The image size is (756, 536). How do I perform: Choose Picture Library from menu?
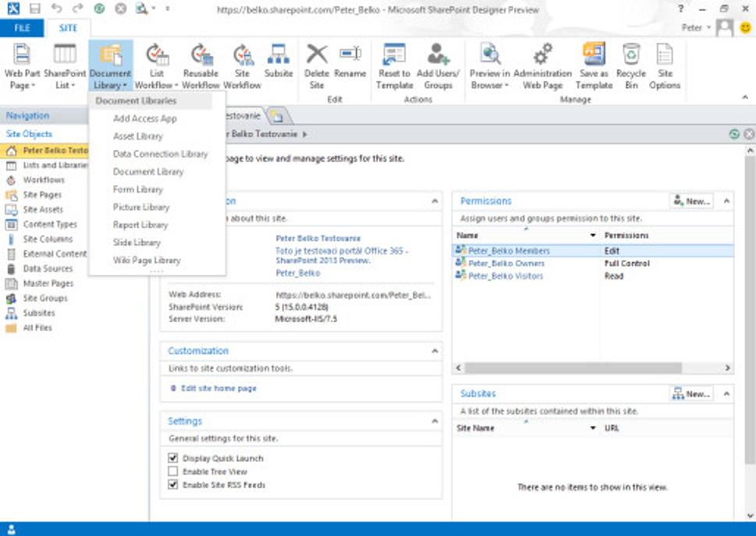[141, 208]
